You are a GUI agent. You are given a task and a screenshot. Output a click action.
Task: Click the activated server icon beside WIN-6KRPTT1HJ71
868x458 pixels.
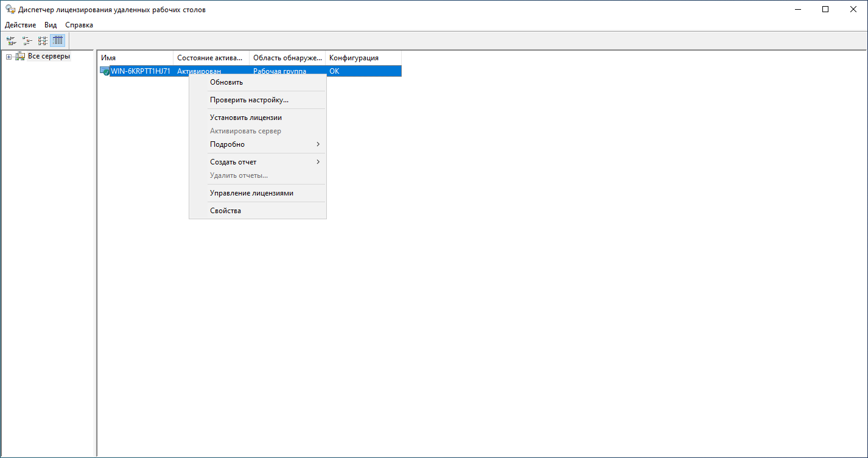[x=105, y=71]
